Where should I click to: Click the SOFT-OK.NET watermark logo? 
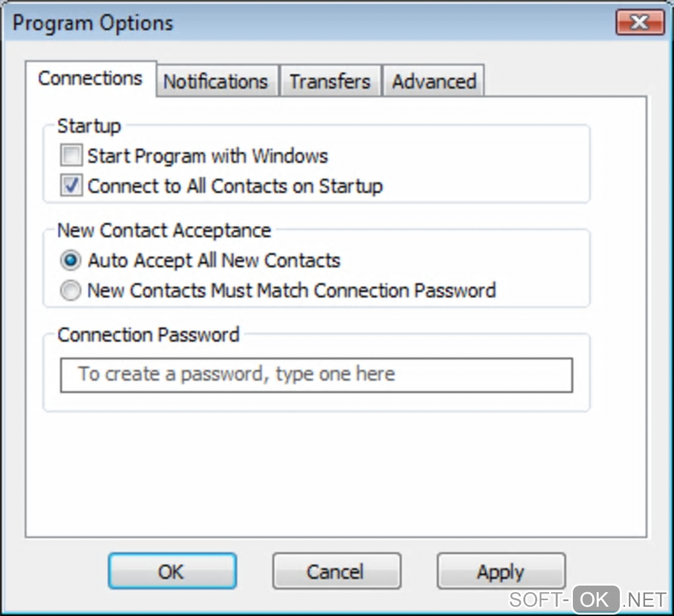(x=587, y=599)
